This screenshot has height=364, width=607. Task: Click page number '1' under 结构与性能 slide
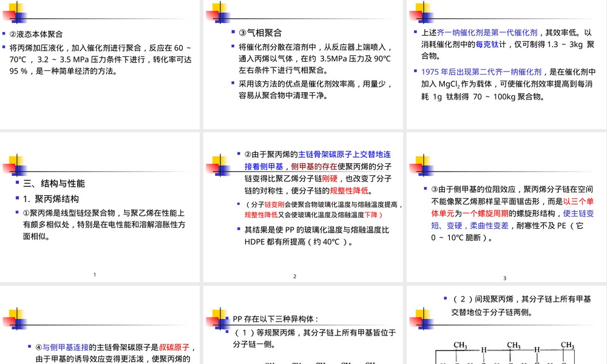tap(95, 275)
